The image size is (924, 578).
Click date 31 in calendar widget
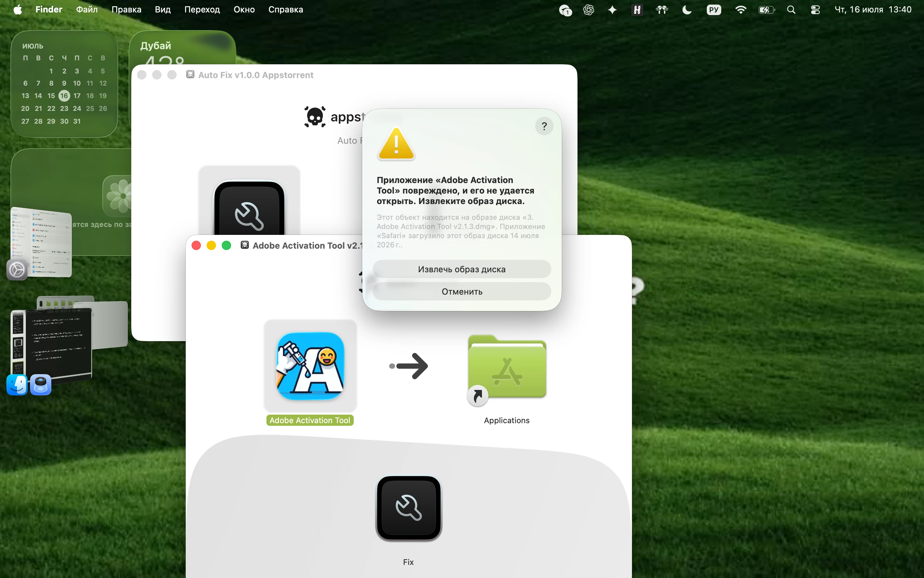[77, 121]
